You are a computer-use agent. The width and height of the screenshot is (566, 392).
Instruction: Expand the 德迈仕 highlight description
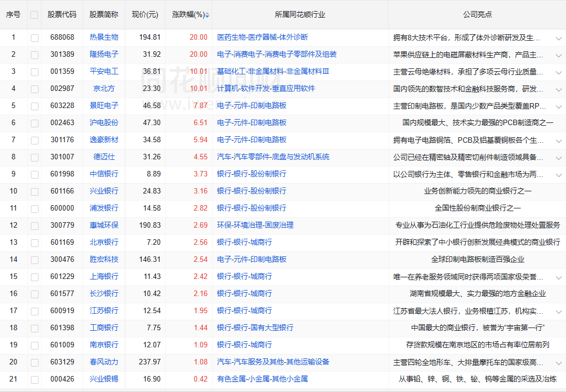558,158
